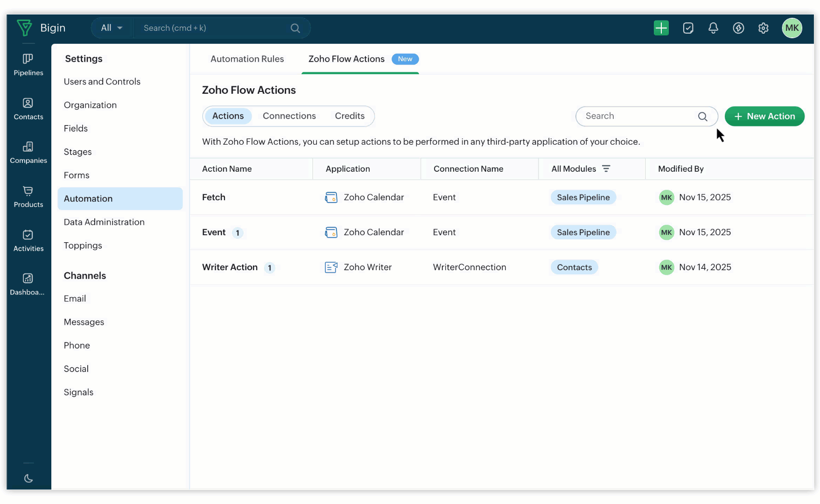Open the MK profile avatar menu
This screenshot has height=504, width=820.
tap(792, 28)
